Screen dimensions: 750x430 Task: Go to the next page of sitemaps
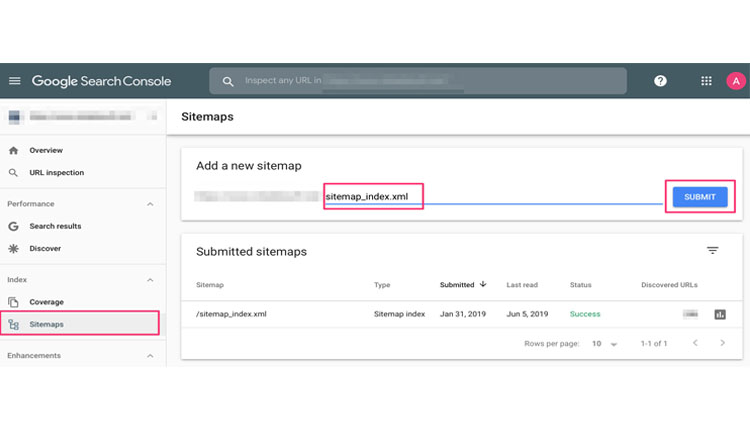[x=722, y=343]
